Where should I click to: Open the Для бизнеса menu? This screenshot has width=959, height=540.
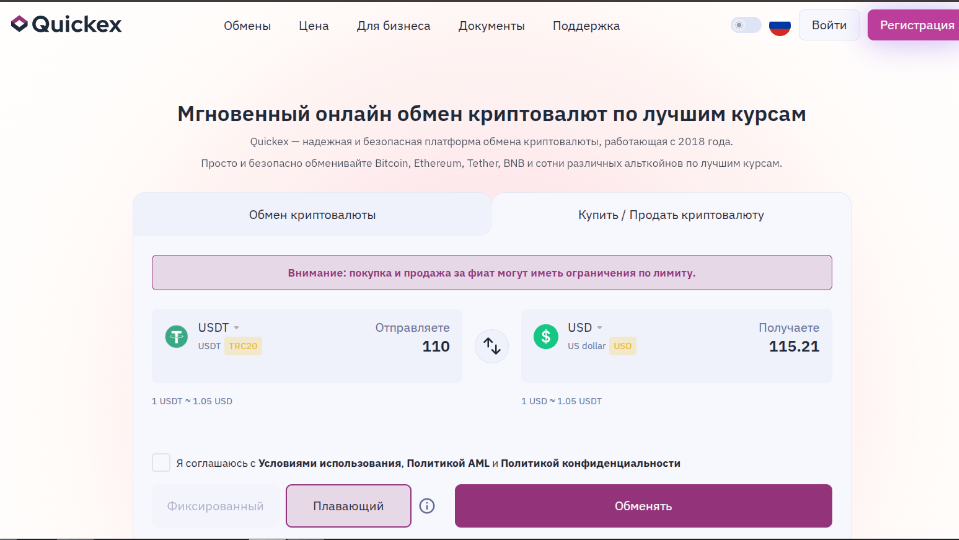pos(394,26)
